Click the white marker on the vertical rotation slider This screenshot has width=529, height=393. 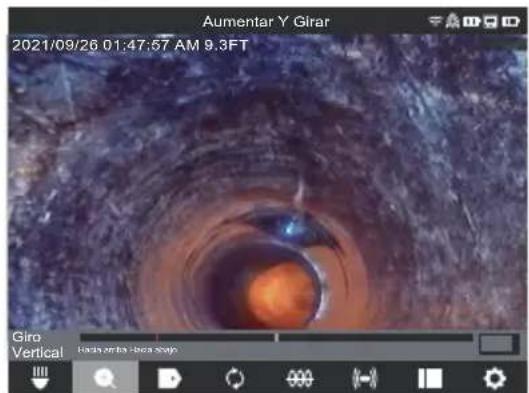(277, 337)
